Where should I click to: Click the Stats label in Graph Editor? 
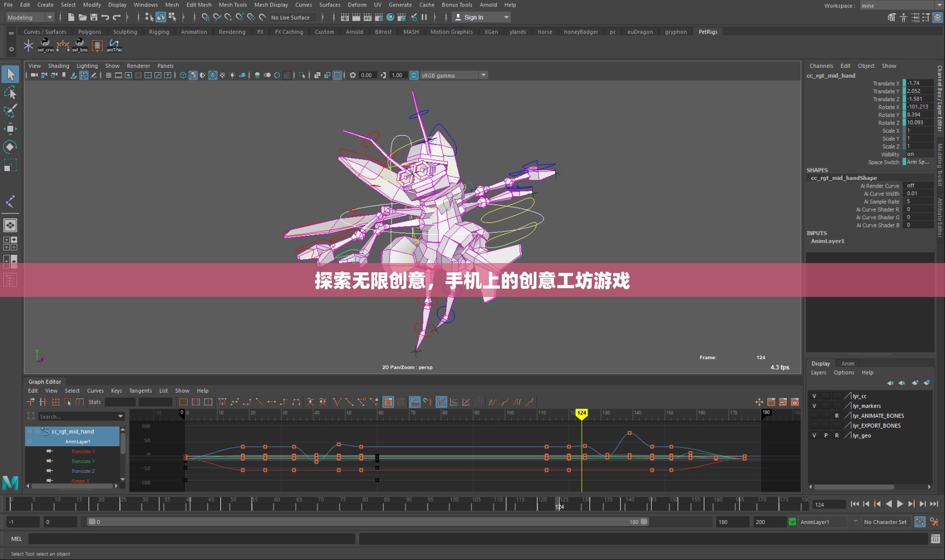coord(95,402)
